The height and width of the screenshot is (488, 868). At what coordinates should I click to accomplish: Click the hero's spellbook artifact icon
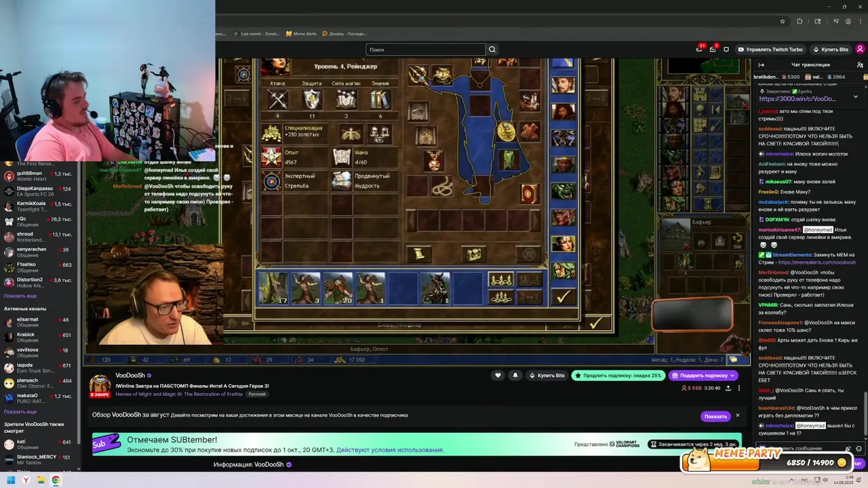[529, 193]
